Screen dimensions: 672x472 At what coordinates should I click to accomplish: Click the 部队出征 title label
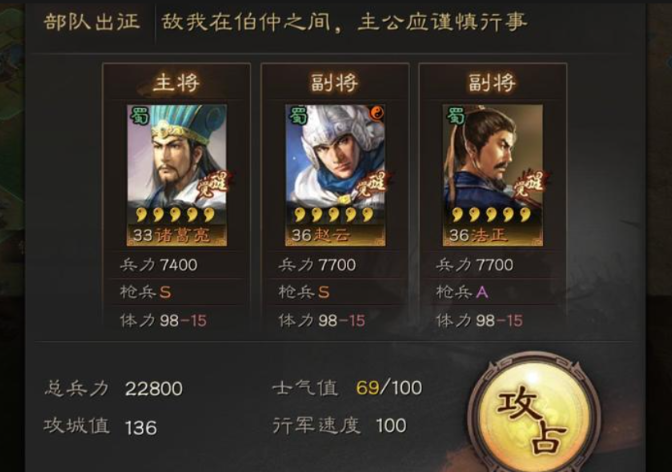click(x=92, y=21)
